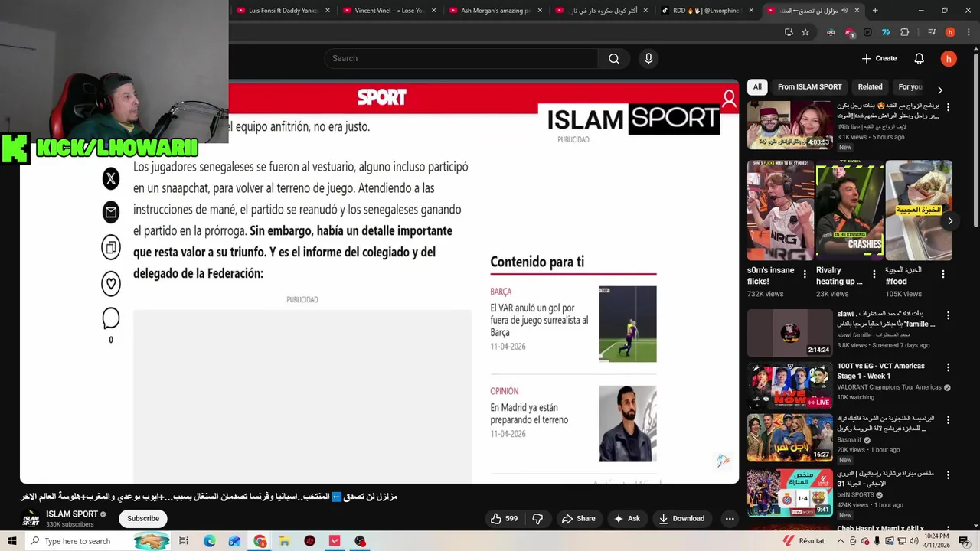Open the Chrome profile avatar
This screenshot has width=980, height=551.
tap(950, 32)
